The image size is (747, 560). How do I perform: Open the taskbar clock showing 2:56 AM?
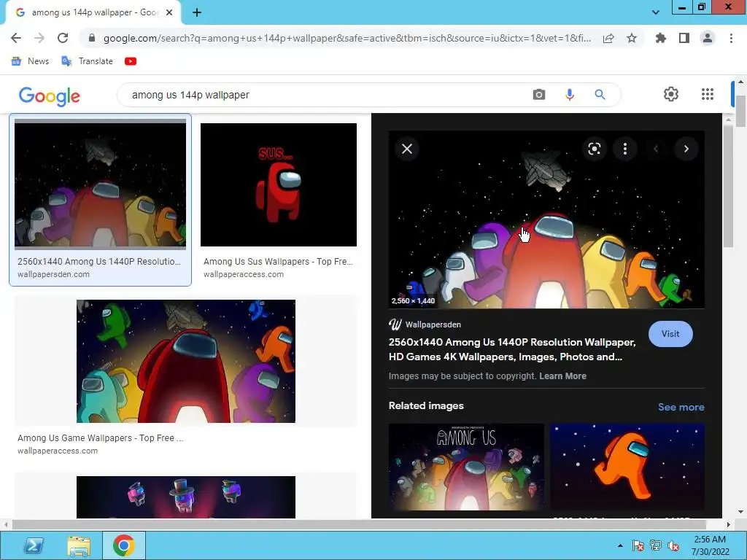pyautogui.click(x=711, y=545)
